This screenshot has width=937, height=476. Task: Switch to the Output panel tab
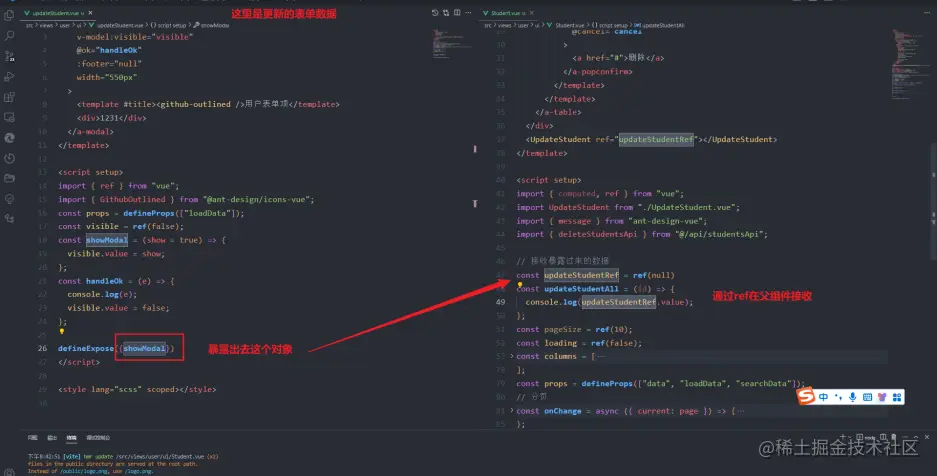tap(52, 438)
